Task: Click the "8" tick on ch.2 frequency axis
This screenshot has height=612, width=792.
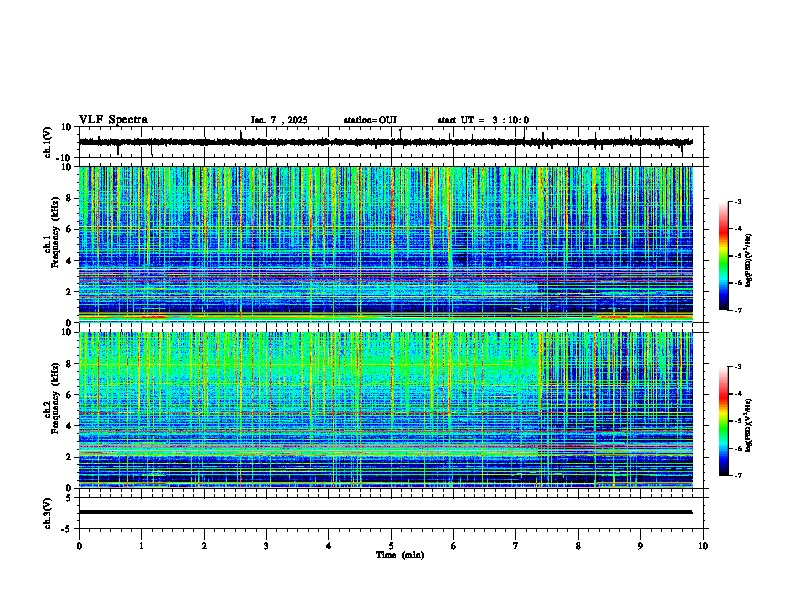Action: [70, 364]
